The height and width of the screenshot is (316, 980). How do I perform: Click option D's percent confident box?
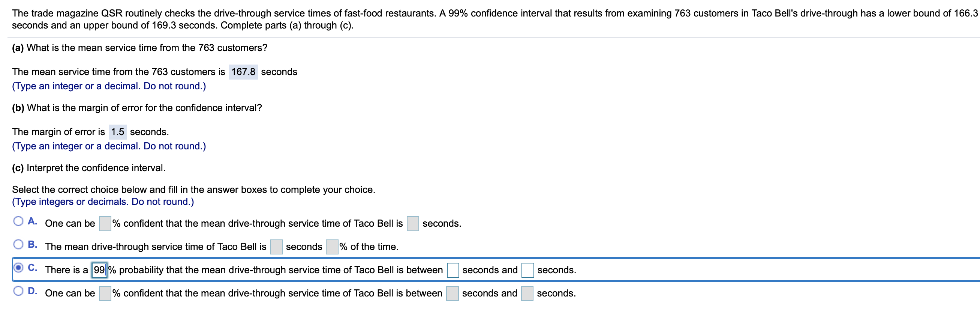(105, 293)
